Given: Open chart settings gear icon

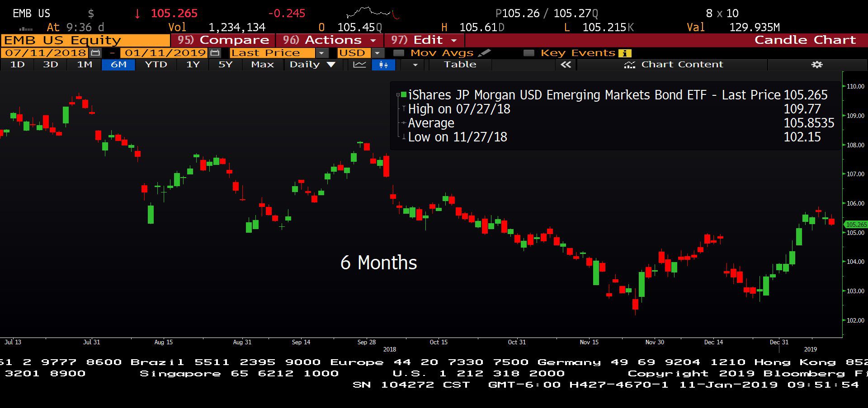Looking at the screenshot, I should click(816, 65).
